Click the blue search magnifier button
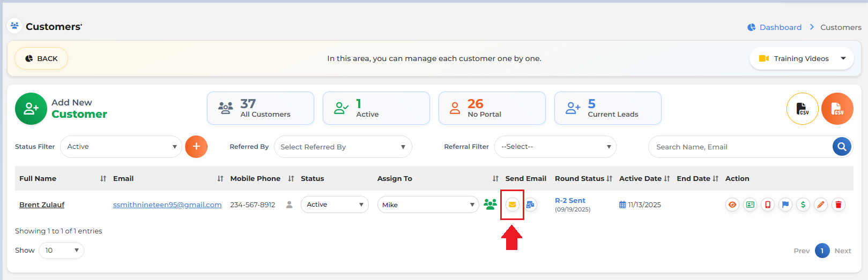 [842, 147]
